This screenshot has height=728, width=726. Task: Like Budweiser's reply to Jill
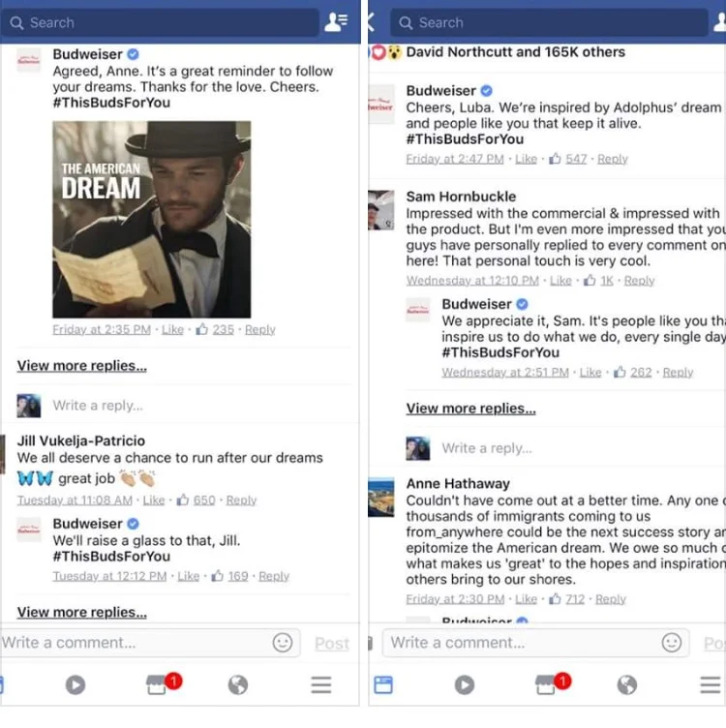pos(189,576)
